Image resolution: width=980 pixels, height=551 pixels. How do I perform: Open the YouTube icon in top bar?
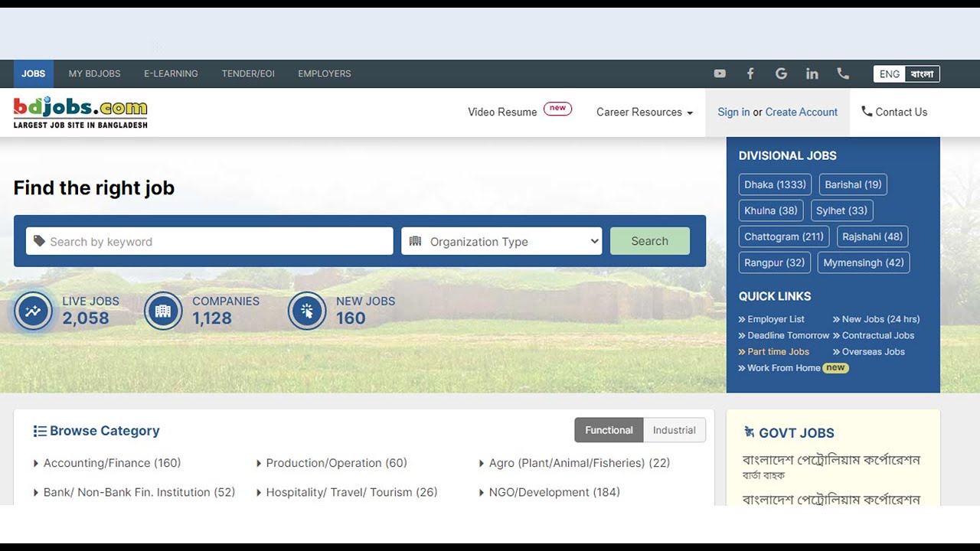tap(720, 73)
